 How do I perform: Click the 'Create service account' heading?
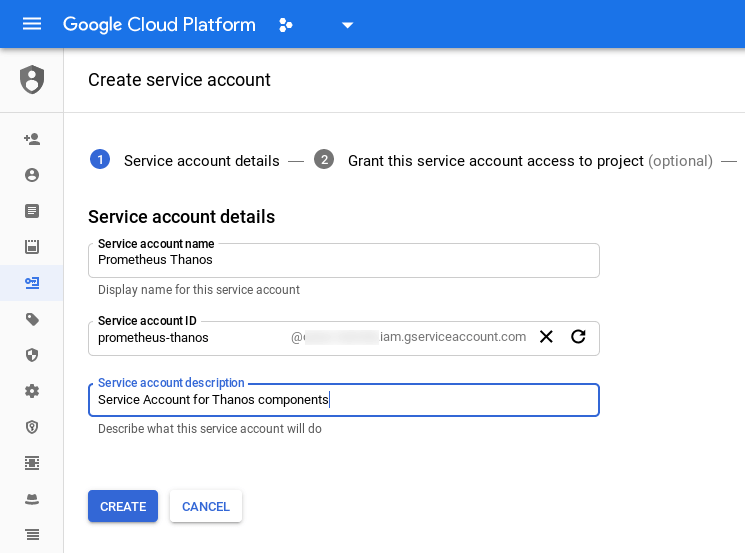click(179, 80)
